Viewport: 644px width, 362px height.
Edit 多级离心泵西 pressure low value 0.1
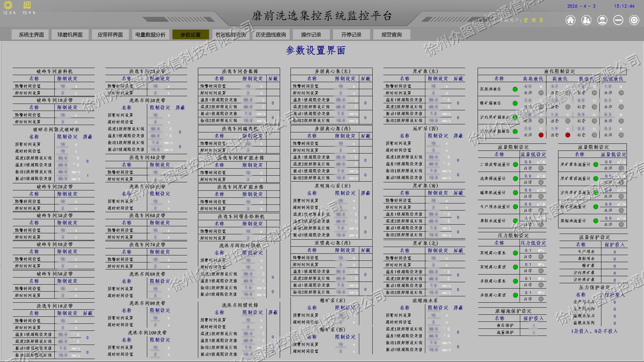[x=528, y=293]
